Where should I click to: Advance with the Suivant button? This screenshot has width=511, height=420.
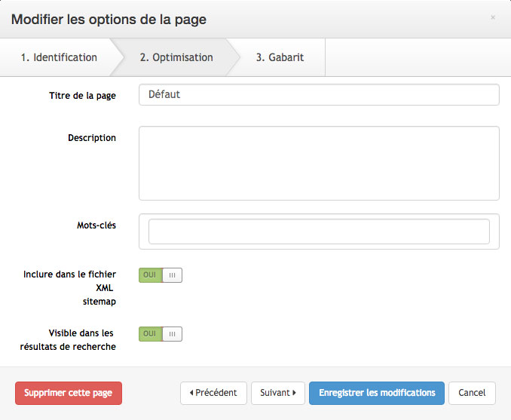click(x=278, y=393)
